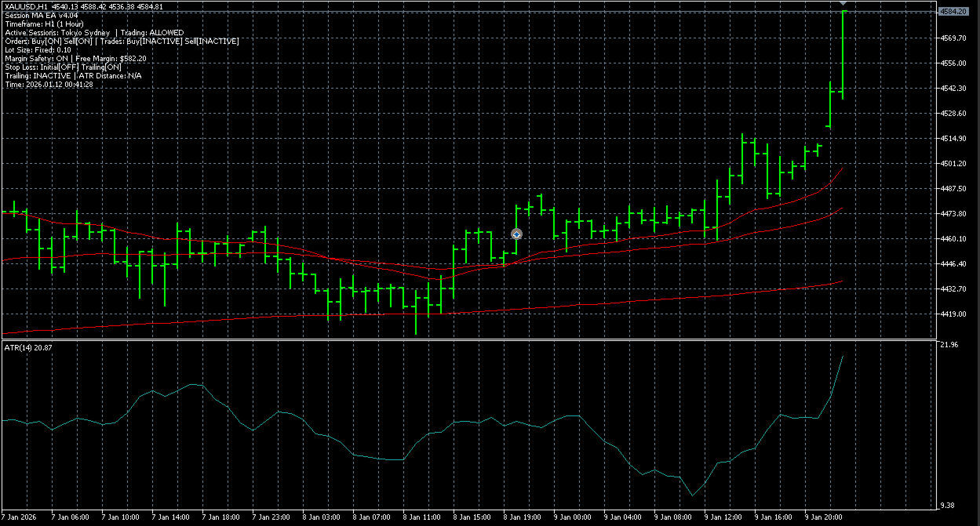Screen dimensions: 980x526
Task: Click the '7 Jan 06:00' time axis label
Action: tap(71, 517)
